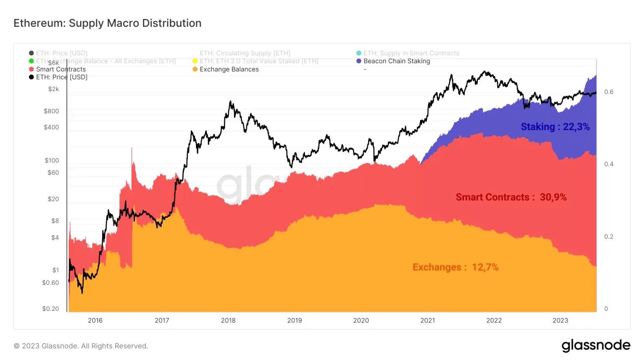Click the yellow ETH 2.0 Total Value Staked dot
The image size is (644, 362).
195,61
